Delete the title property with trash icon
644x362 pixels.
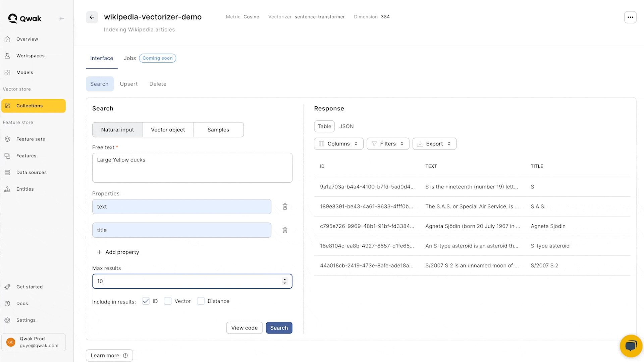tap(285, 230)
